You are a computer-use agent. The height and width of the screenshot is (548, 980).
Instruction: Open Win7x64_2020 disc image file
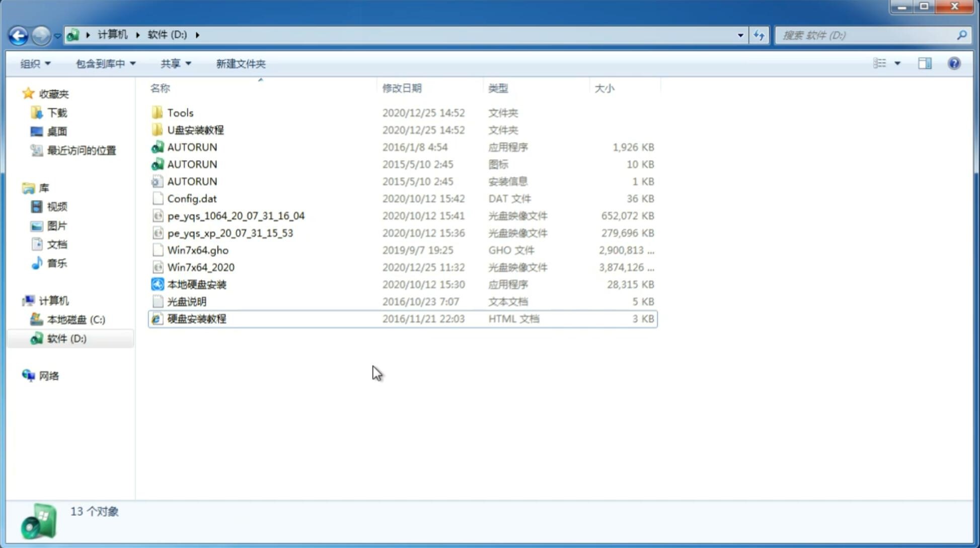200,267
